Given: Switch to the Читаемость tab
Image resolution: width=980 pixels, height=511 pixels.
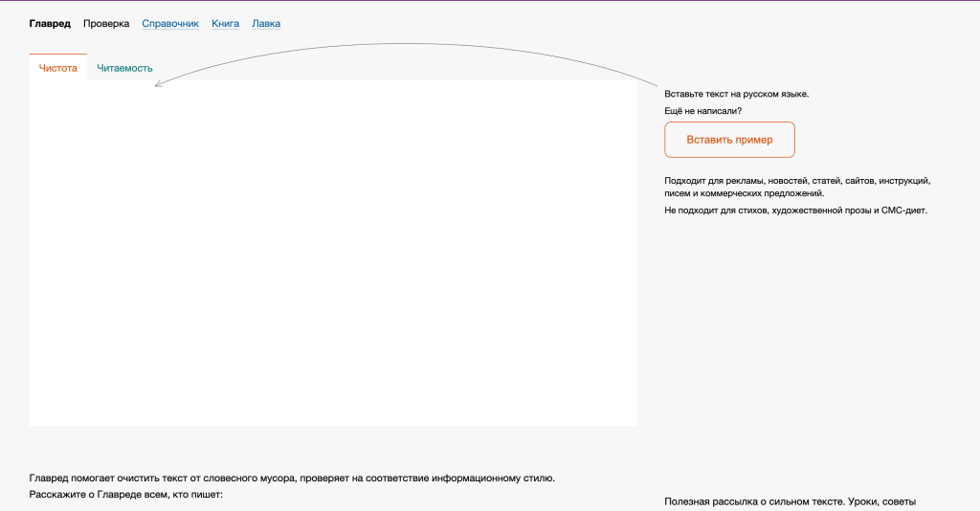Looking at the screenshot, I should point(124,68).
